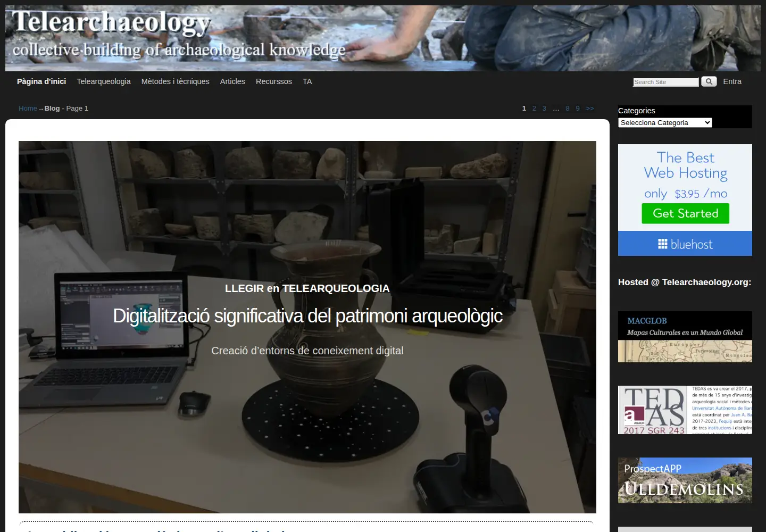Click The Best Web Hosting ad text

(x=685, y=165)
